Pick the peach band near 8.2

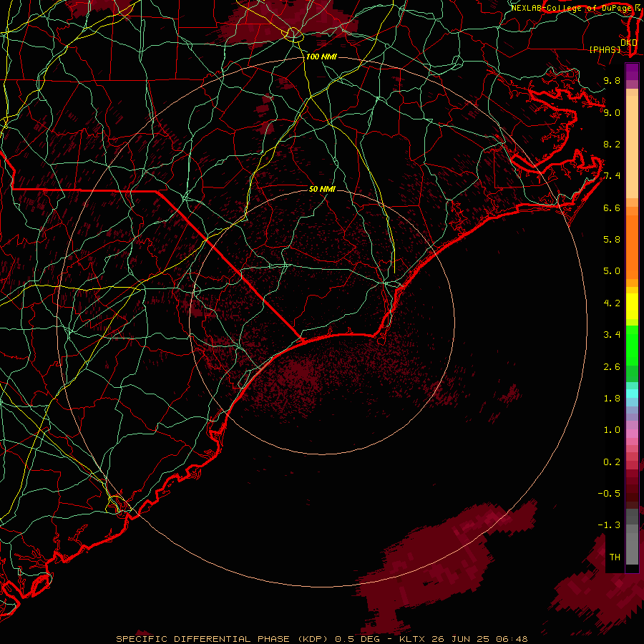coord(632,147)
